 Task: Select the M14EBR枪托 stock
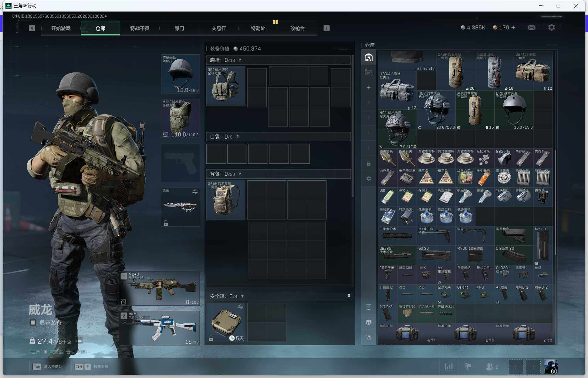point(436,236)
